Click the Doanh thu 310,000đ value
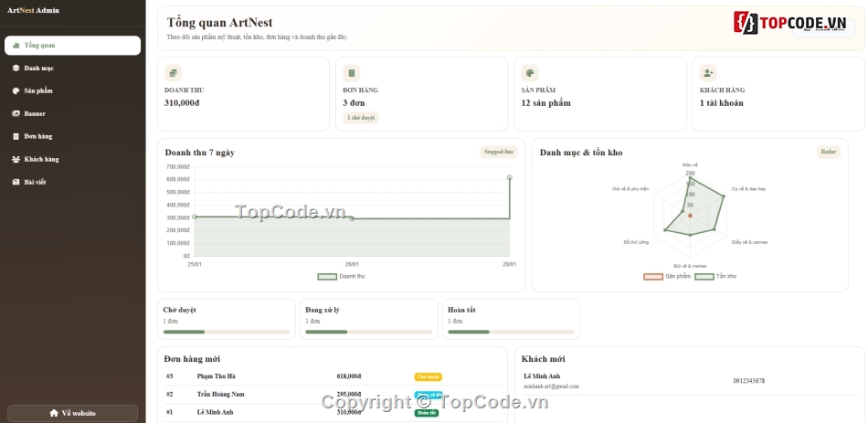Image resolution: width=868 pixels, height=423 pixels. coord(182,103)
